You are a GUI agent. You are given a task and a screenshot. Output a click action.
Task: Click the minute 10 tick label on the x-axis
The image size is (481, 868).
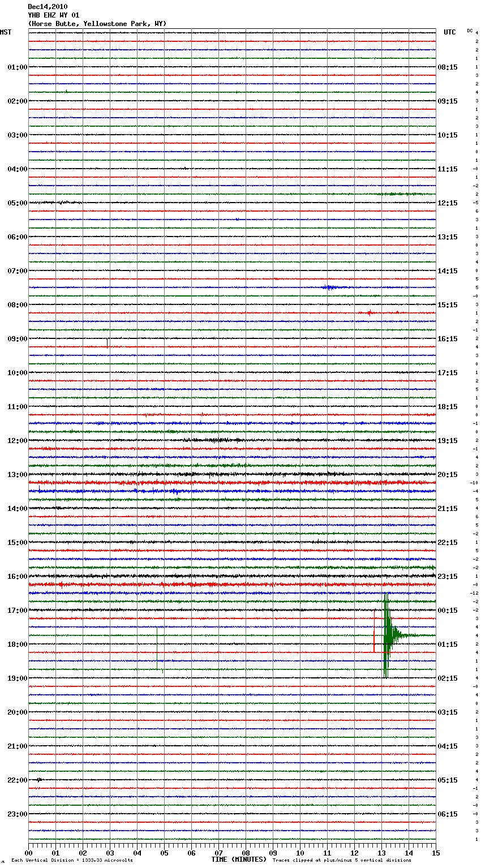click(300, 853)
